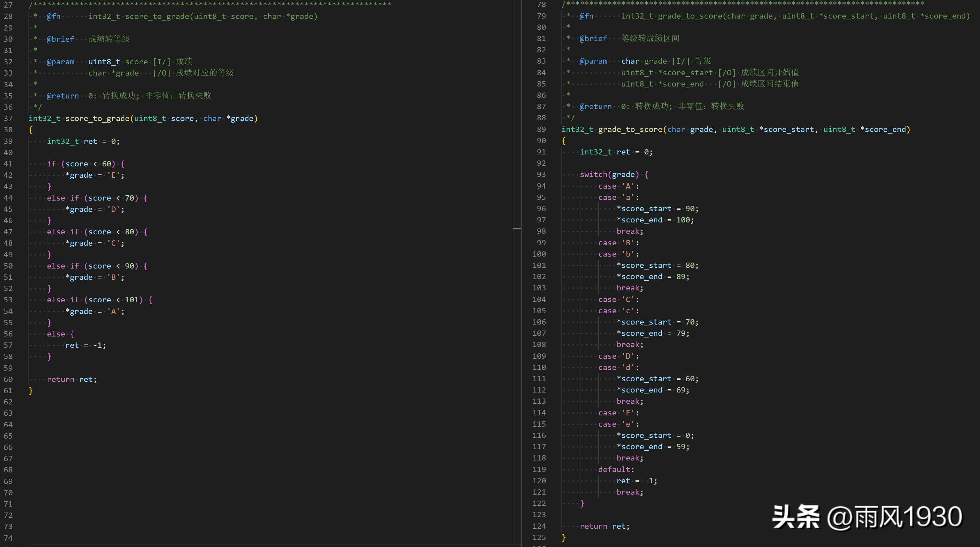The width and height of the screenshot is (980, 547).
Task: Click the "*grade = 'A';" statement
Action: (95, 312)
